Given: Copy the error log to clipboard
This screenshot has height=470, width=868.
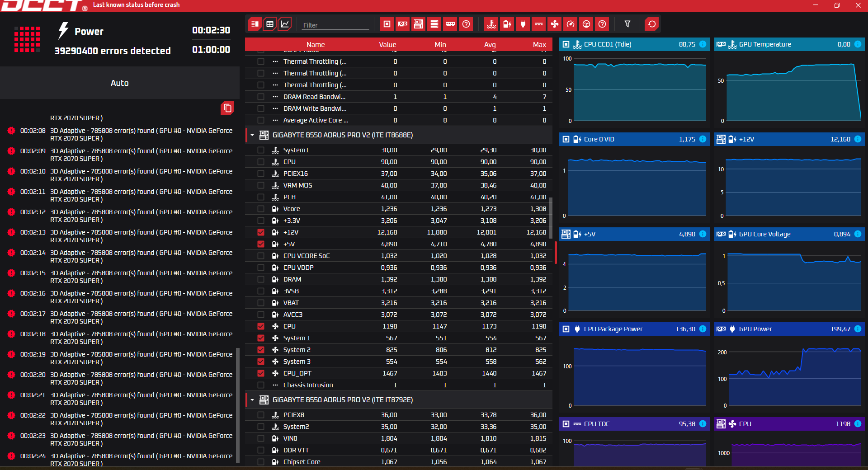Looking at the screenshot, I should coord(227,108).
